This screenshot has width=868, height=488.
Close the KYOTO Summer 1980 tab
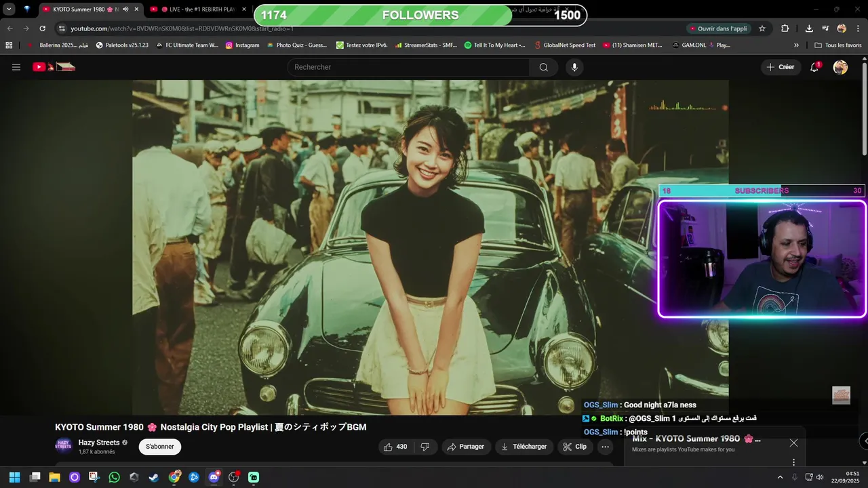(x=136, y=9)
